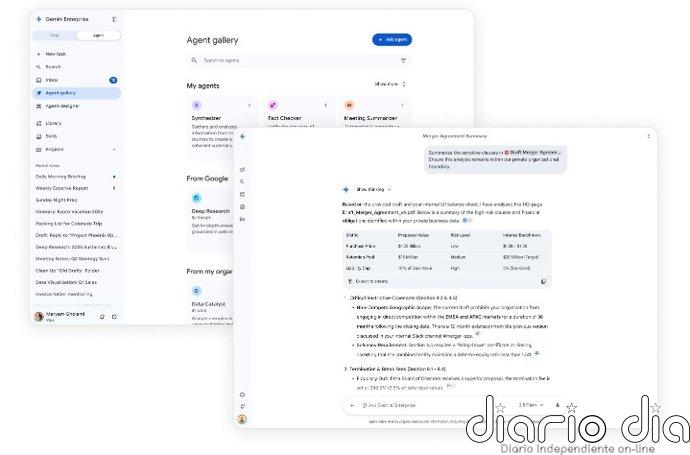Open Itinerary Kyoto Vacation task
This screenshot has width=690, height=455.
[x=69, y=212]
